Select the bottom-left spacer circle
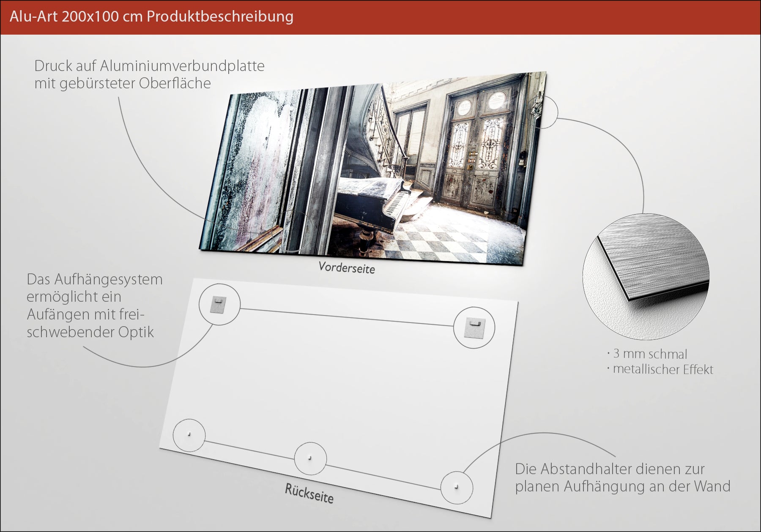The image size is (761, 532). point(189,435)
